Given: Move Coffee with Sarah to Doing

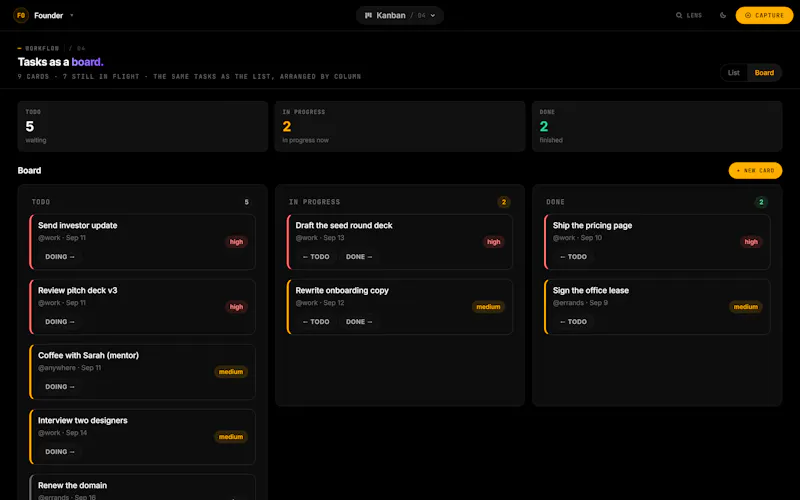Looking at the screenshot, I should click(x=60, y=387).
